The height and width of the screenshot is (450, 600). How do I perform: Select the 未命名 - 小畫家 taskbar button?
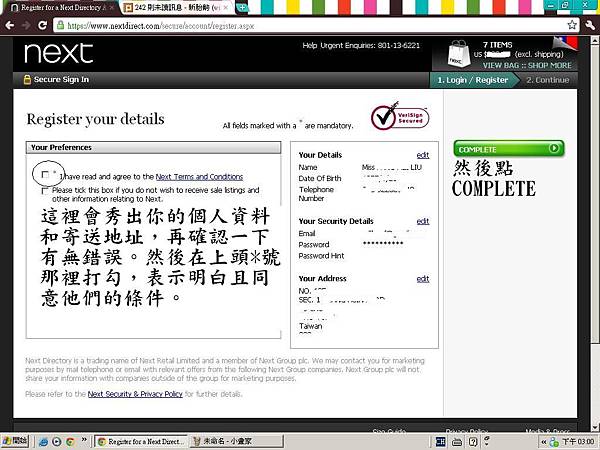[x=236, y=442]
